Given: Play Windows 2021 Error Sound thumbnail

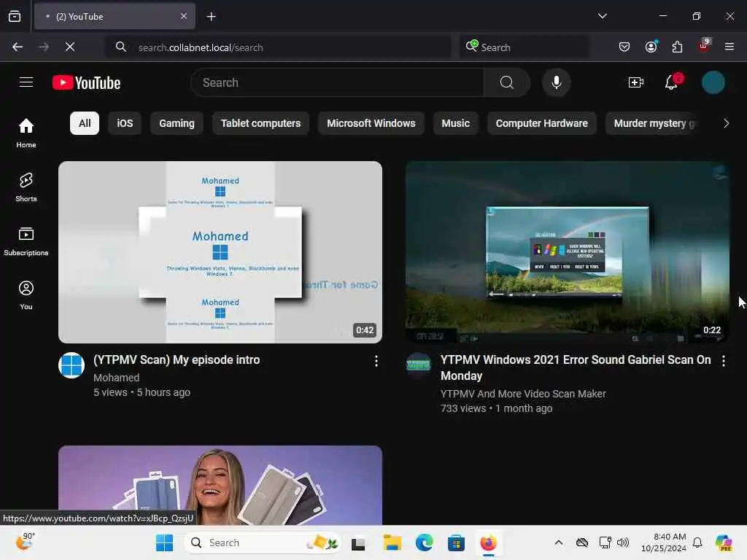Looking at the screenshot, I should pos(567,252).
